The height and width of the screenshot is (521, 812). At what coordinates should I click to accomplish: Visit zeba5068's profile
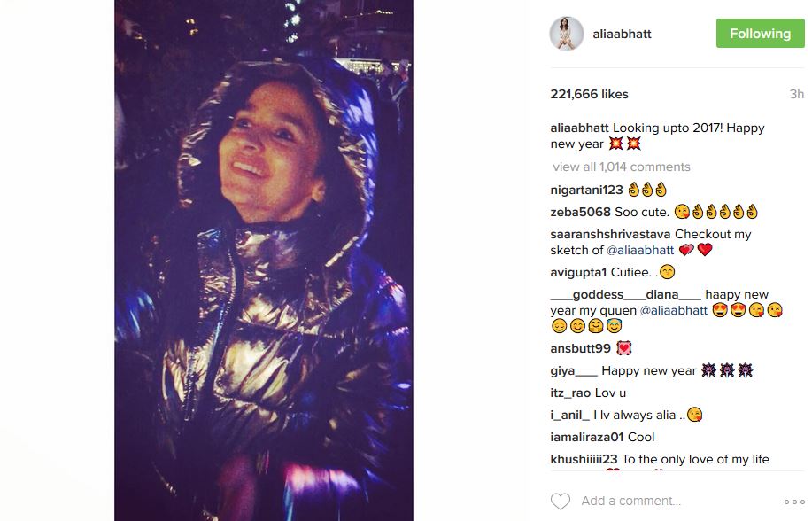click(x=581, y=212)
